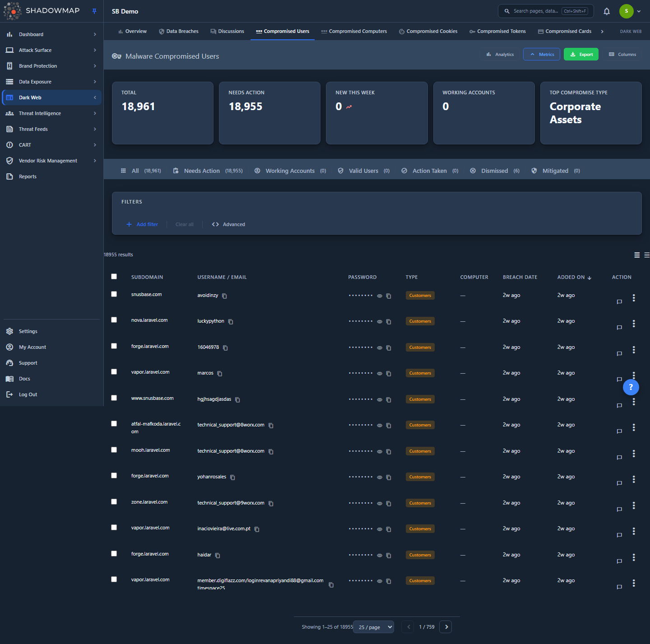Screen dimensions: 650x644
Task: Copy username 16046978
Action: tap(225, 348)
